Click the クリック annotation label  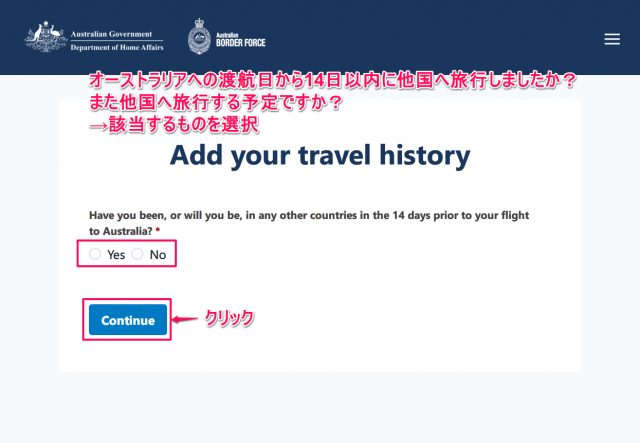[x=229, y=318]
